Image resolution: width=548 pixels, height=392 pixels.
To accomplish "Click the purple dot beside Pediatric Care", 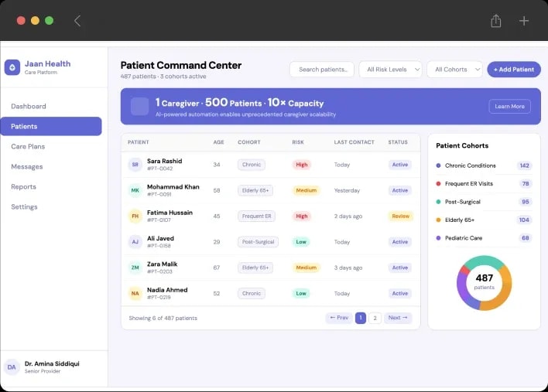I will coord(438,238).
